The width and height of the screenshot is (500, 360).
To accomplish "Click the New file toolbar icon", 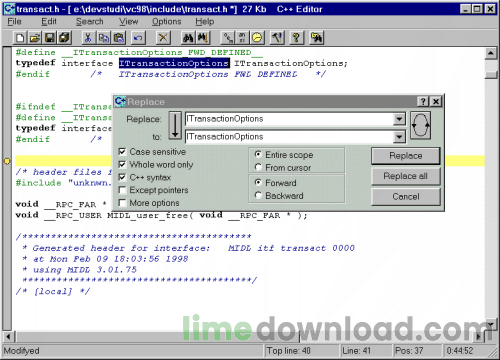I will pos(20,38).
